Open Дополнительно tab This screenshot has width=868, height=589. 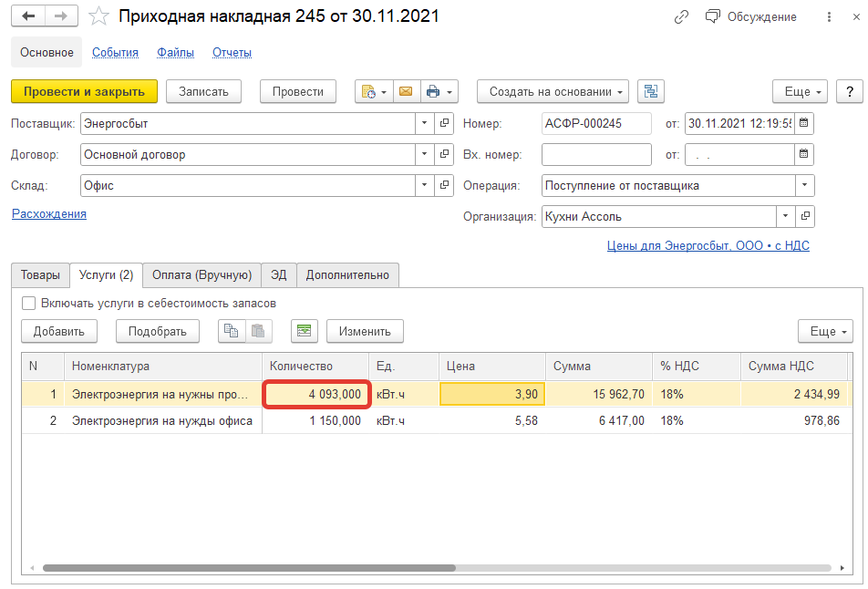(x=347, y=275)
